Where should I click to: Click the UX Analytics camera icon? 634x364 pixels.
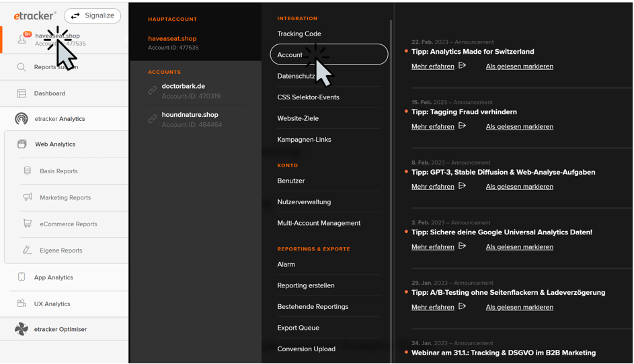[x=22, y=304]
